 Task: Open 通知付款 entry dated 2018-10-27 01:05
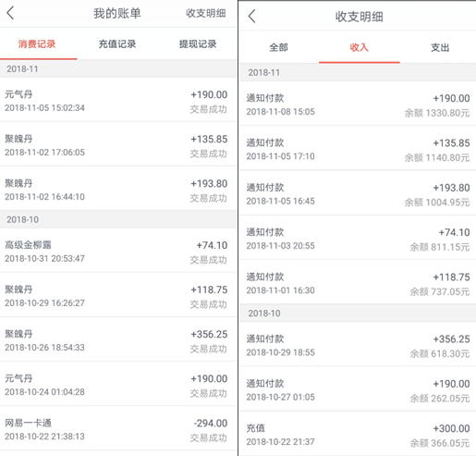click(x=358, y=389)
